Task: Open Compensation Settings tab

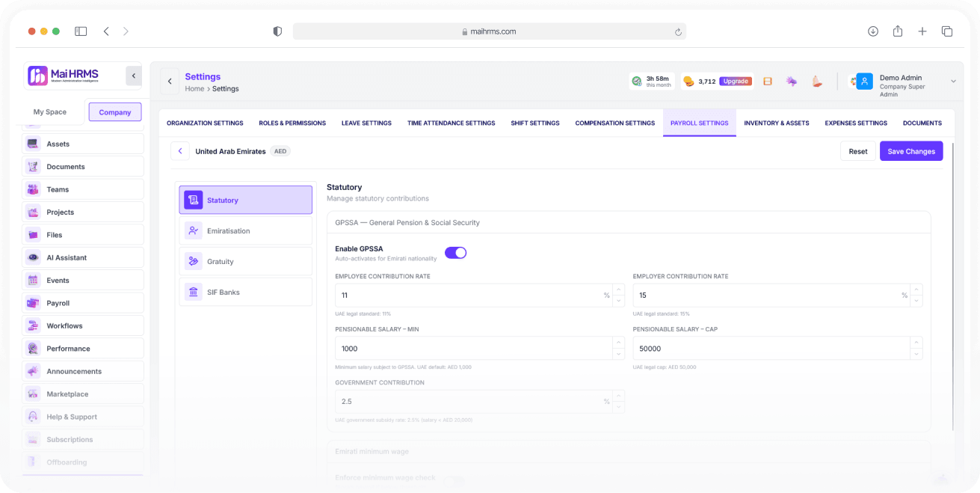Action: coord(614,123)
